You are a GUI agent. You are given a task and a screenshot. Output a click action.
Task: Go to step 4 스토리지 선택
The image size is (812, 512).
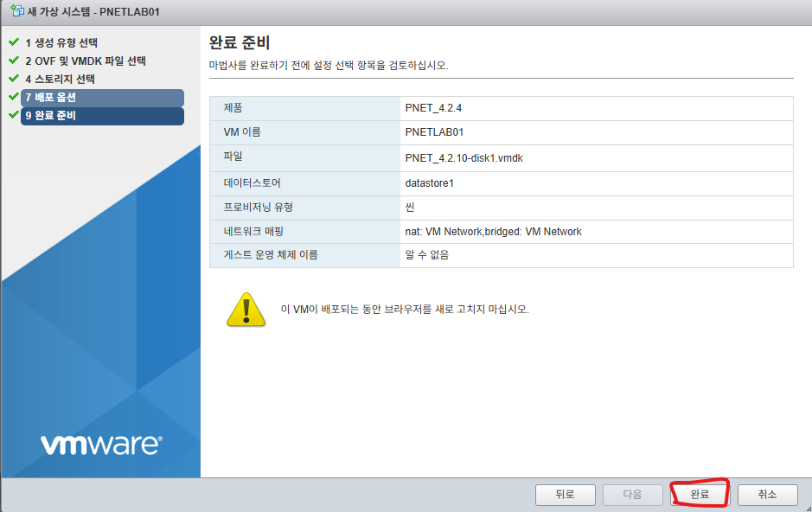[60, 80]
